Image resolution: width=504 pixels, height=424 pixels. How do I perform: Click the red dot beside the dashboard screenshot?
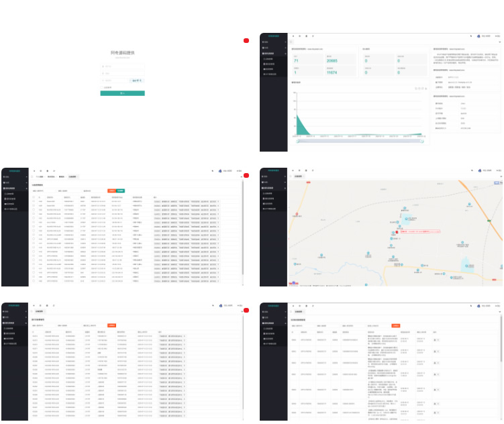click(246, 41)
